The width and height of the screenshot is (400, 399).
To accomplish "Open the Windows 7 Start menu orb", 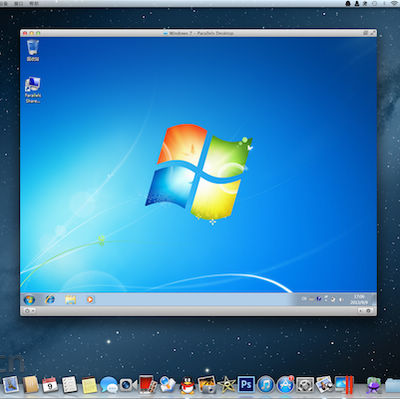I will coord(29,300).
